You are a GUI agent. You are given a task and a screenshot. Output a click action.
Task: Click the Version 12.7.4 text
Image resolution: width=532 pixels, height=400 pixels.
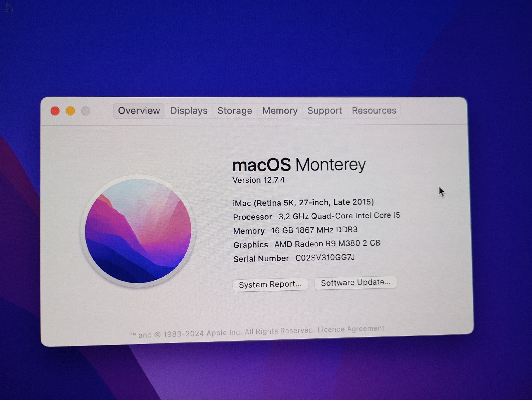[259, 180]
